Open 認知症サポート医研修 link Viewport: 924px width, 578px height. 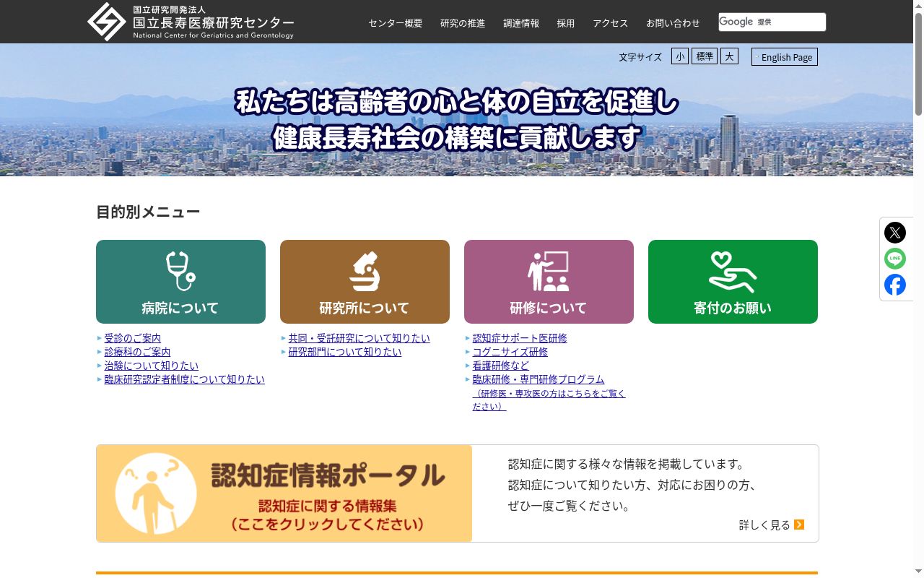pos(520,338)
